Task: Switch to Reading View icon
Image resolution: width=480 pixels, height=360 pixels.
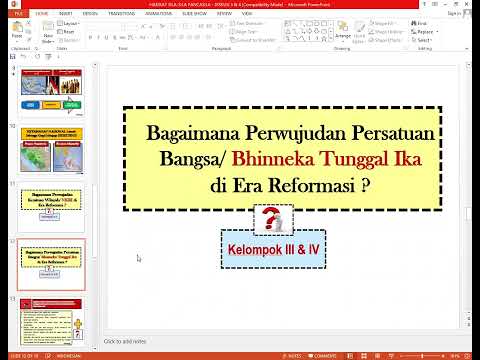Action: pos(378,356)
